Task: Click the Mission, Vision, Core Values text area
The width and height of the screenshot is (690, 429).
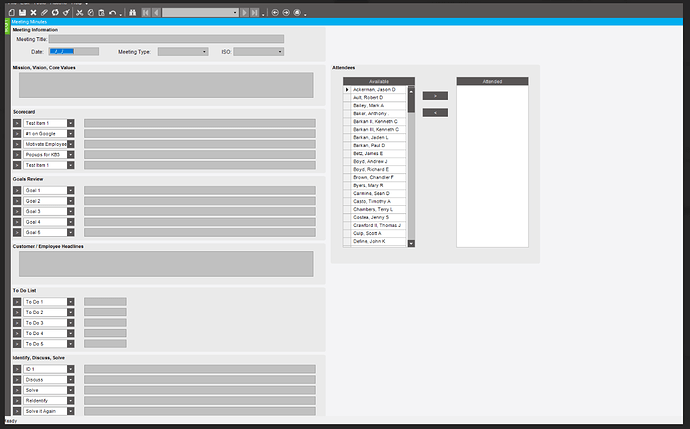Action: [x=166, y=85]
